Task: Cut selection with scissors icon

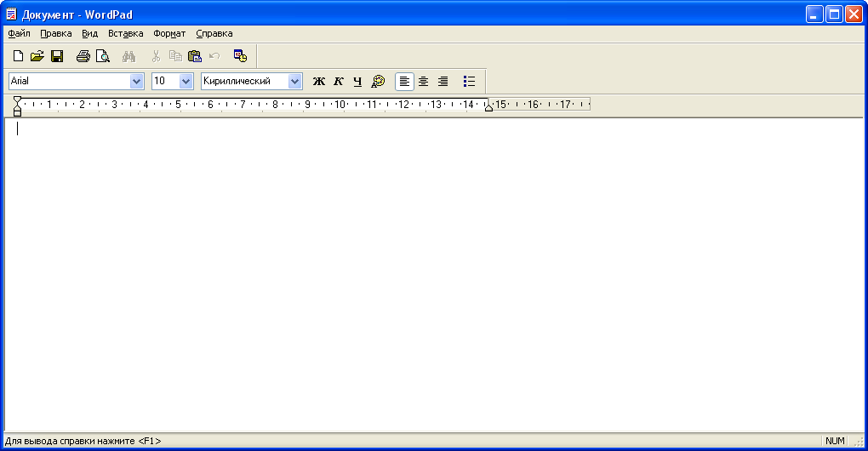Action: [x=156, y=56]
